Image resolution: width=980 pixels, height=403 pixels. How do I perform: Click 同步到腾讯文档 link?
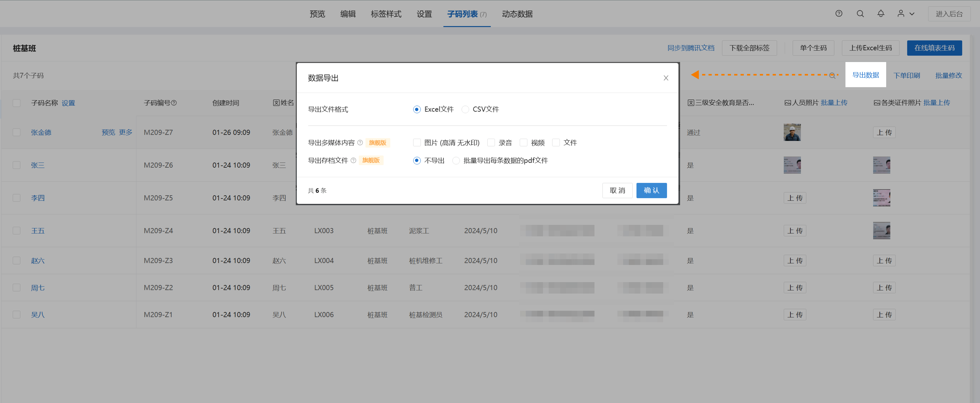coord(691,48)
